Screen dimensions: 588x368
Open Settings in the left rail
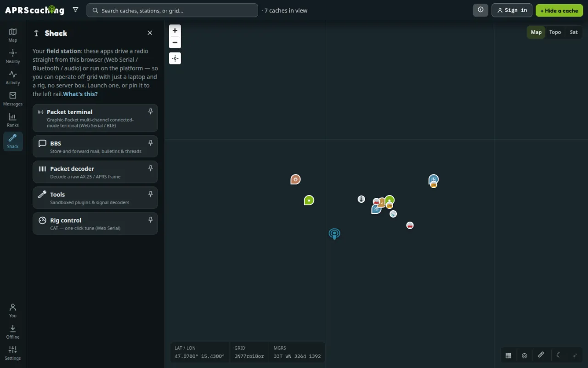pos(13,353)
